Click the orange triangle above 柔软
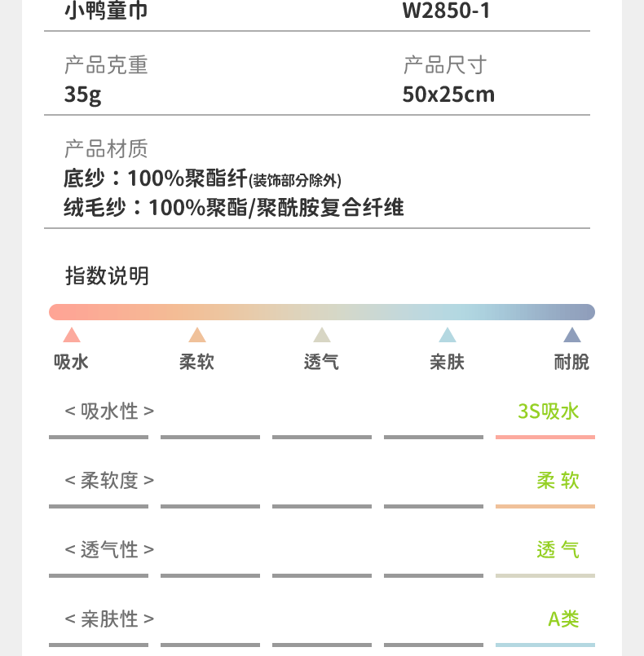This screenshot has width=644, height=656. [x=197, y=335]
